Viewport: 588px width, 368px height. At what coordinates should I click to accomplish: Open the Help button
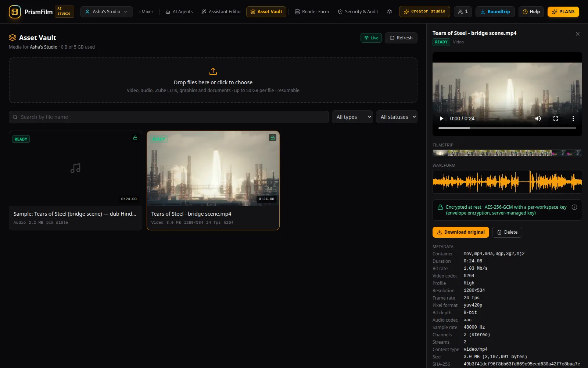531,12
